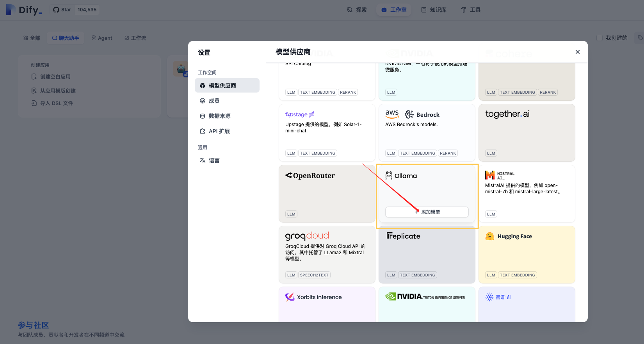Click 添加模型 on the Ollama card

427,212
